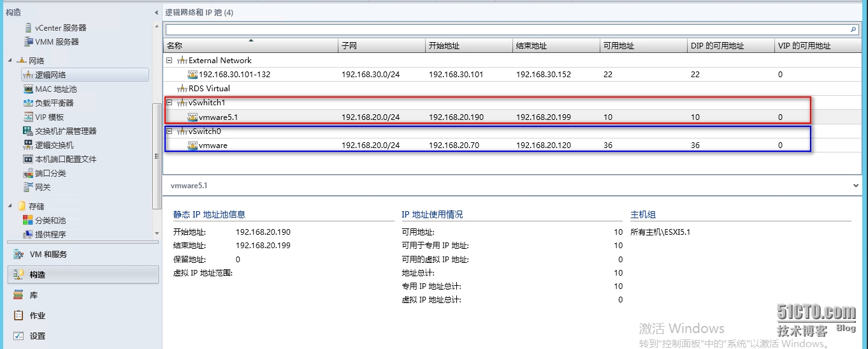Click 192.168.20.199 end address cell in vmware5.1 row
This screenshot has width=868, height=349.
coord(544,117)
